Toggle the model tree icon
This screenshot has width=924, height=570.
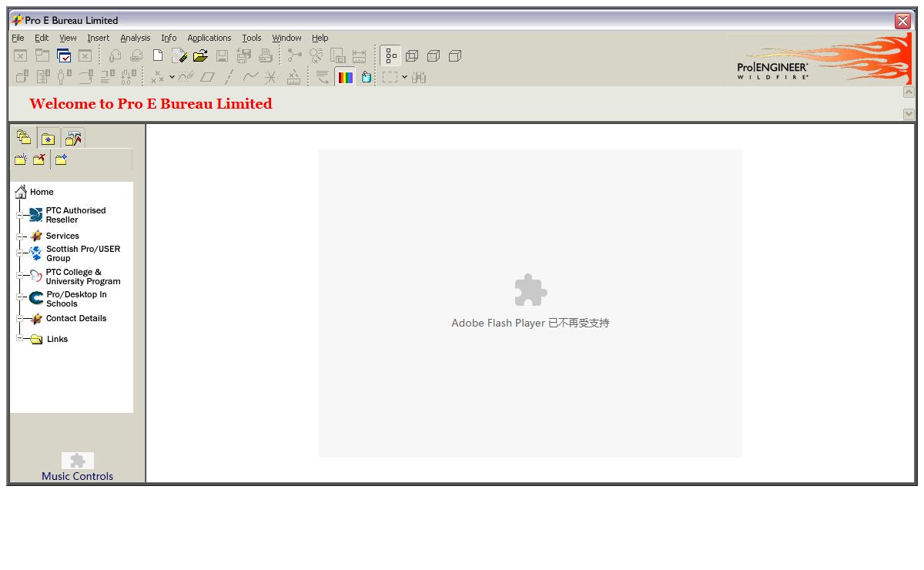pos(391,55)
